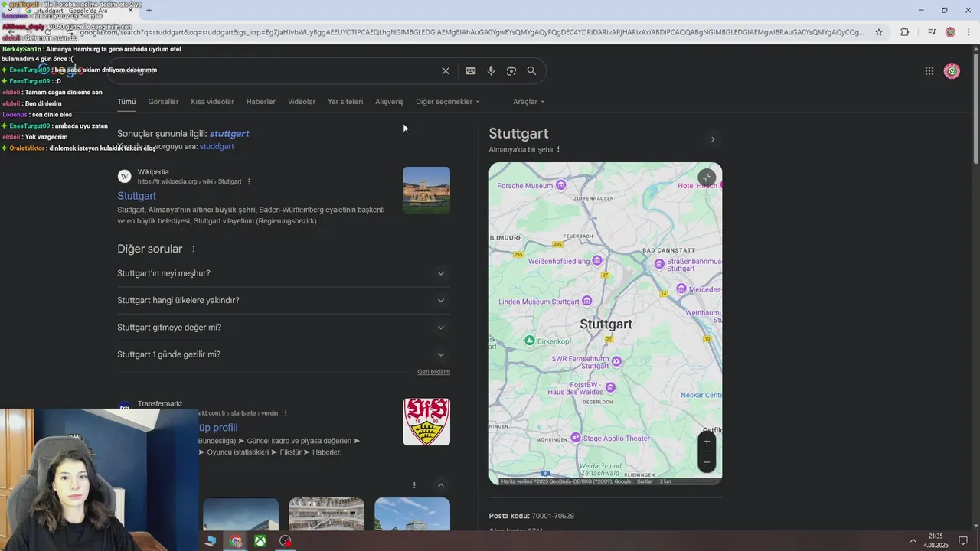Open Chrome extensions puzzle icon
The width and height of the screenshot is (980, 551).
pos(905,32)
